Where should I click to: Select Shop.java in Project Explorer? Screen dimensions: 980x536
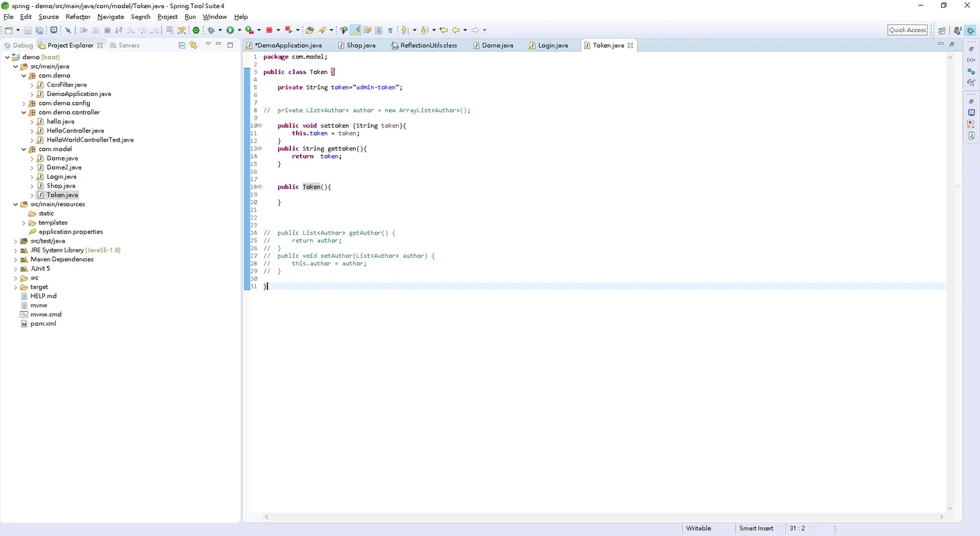61,186
